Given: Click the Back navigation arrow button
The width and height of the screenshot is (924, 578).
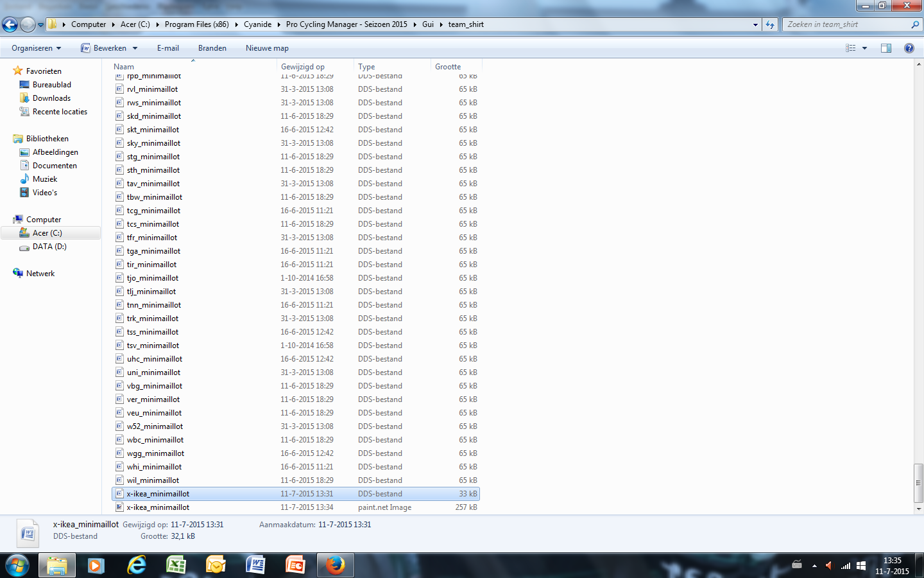Looking at the screenshot, I should (10, 24).
